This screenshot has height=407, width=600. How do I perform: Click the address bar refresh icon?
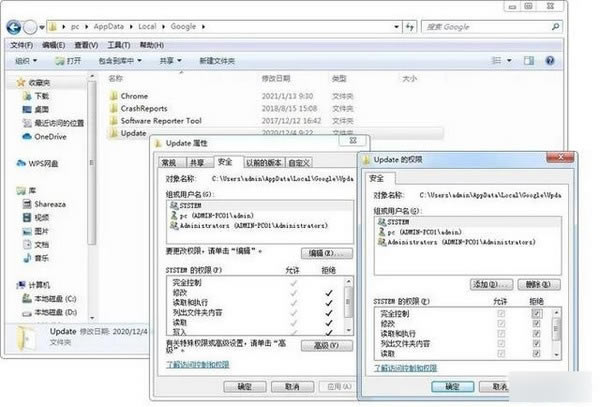[410, 27]
